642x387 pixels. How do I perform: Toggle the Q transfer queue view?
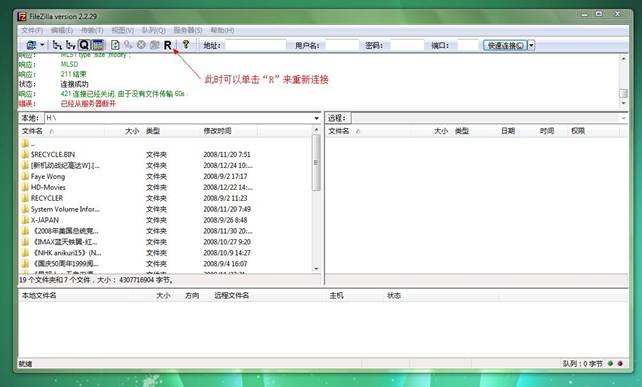pyautogui.click(x=84, y=45)
